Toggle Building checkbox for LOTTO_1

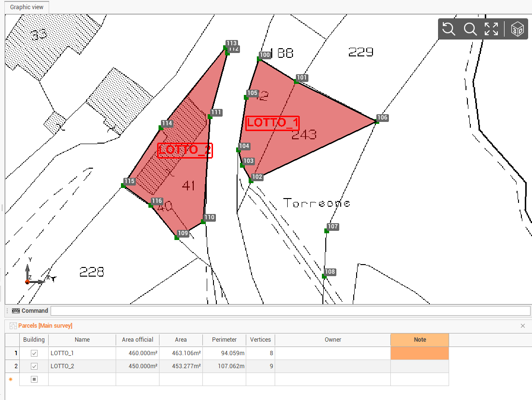pos(34,353)
